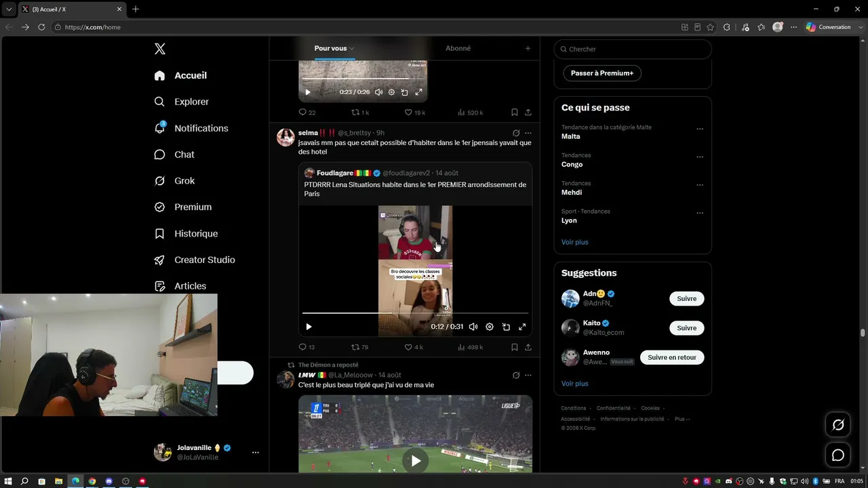
Task: Expand the Pour vous tab chevron
Action: click(352, 49)
